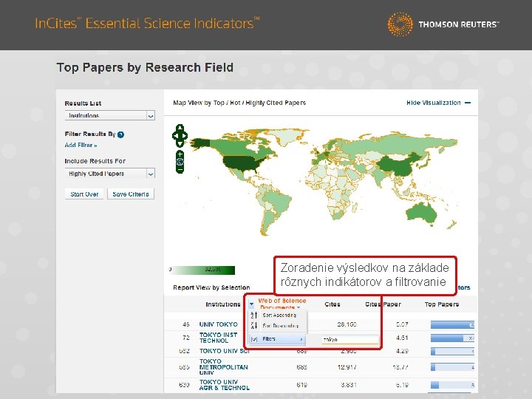
Task: Click UNIV TOKYO top papers bar
Action: (x=452, y=324)
